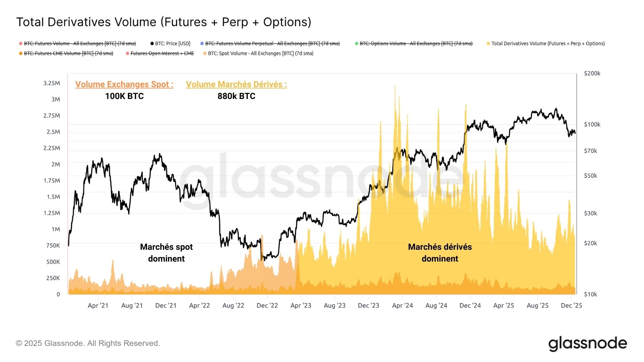The width and height of the screenshot is (644, 362).
Task: Click the Total Derivatives Volume chart title
Action: point(164,22)
